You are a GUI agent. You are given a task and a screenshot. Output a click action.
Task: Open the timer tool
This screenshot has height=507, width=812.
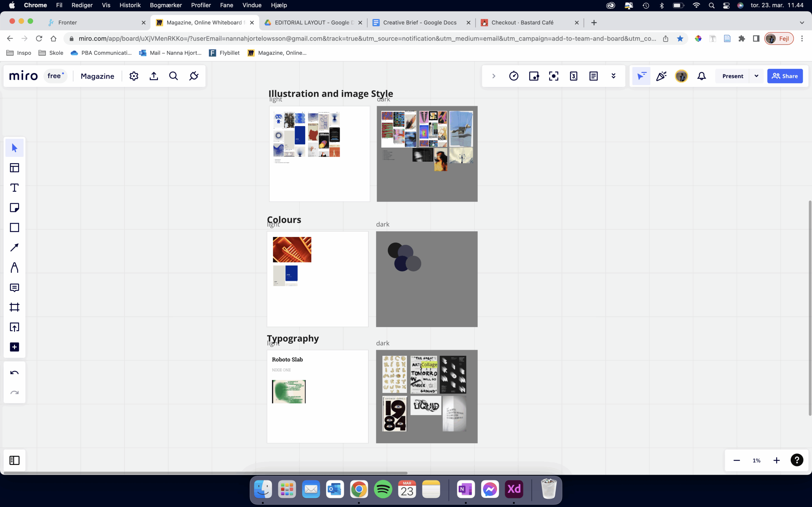(x=514, y=76)
